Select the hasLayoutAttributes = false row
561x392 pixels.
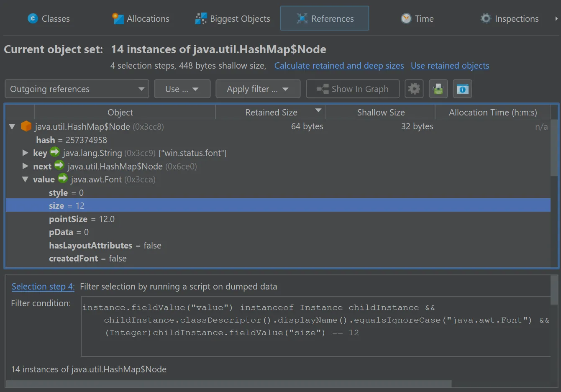click(x=278, y=246)
